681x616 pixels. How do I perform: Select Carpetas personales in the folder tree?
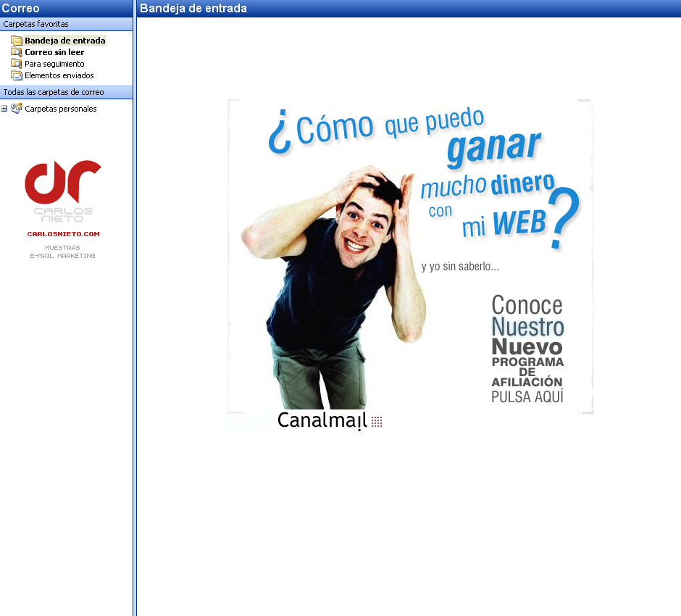60,109
